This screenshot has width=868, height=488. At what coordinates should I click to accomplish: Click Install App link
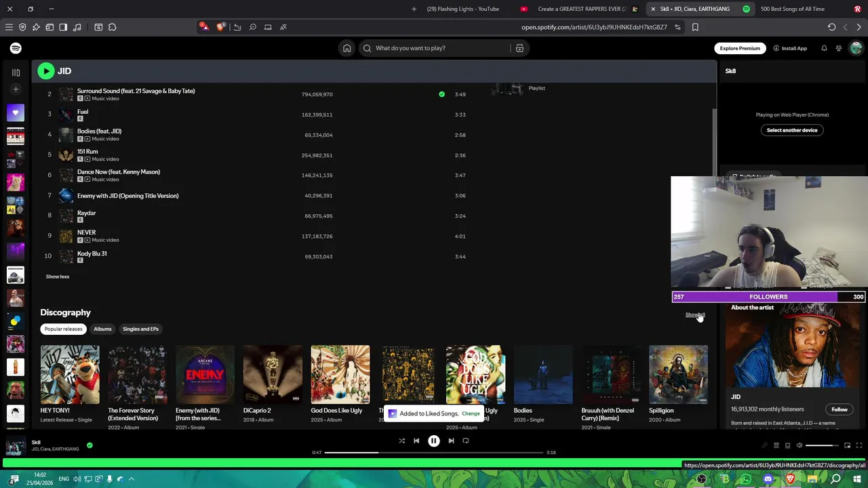click(790, 48)
